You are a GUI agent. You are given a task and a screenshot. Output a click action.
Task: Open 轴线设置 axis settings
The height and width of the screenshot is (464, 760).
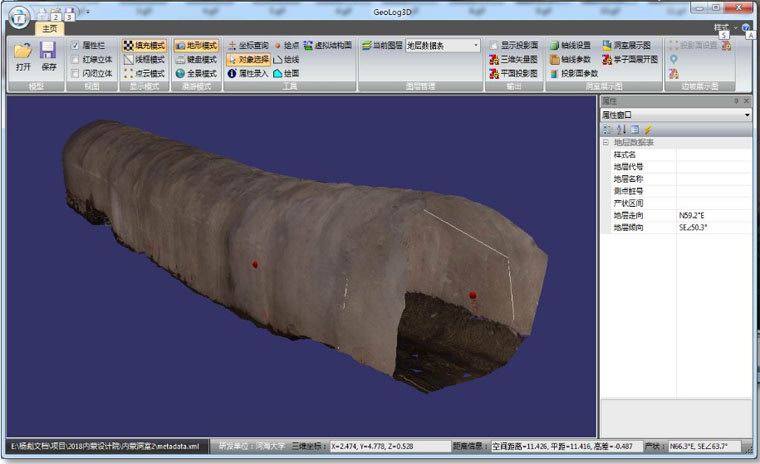(570, 45)
